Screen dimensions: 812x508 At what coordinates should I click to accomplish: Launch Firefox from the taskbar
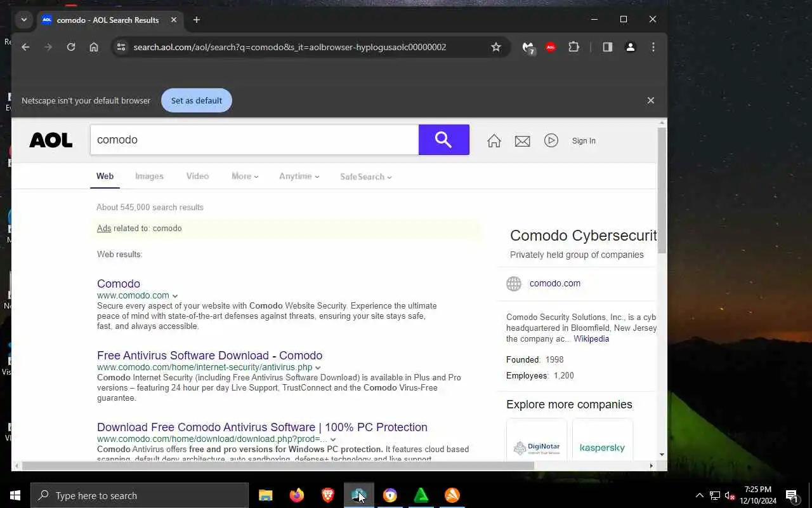[x=297, y=495]
